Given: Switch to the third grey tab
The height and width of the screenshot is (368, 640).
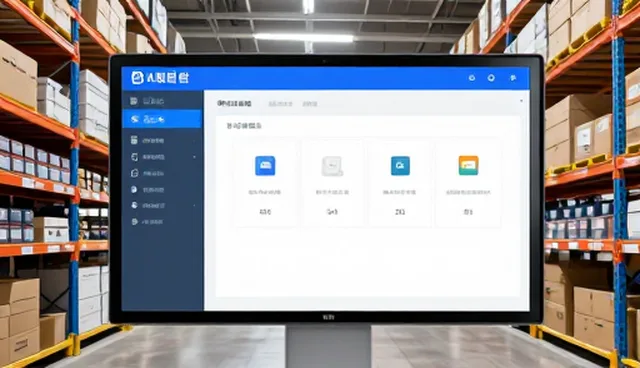Looking at the screenshot, I should click(x=310, y=104).
